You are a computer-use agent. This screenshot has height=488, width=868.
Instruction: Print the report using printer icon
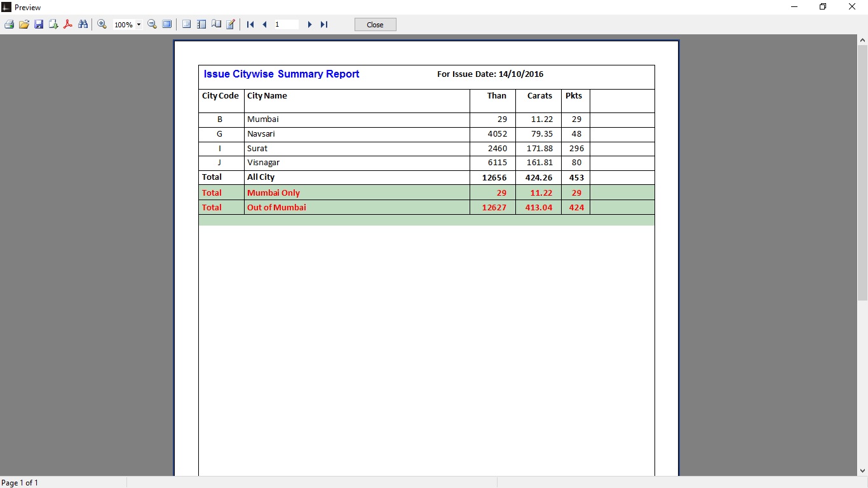9,24
